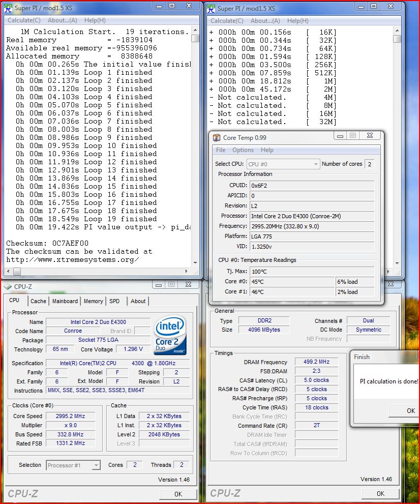Click scroll down arrow in right Super PI window
This screenshot has height=504, width=420.
397,263
